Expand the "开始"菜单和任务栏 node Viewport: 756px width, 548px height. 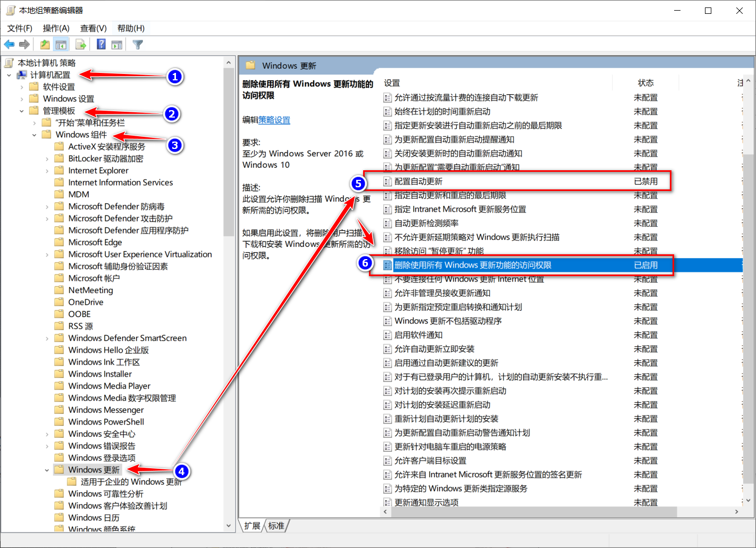[35, 123]
